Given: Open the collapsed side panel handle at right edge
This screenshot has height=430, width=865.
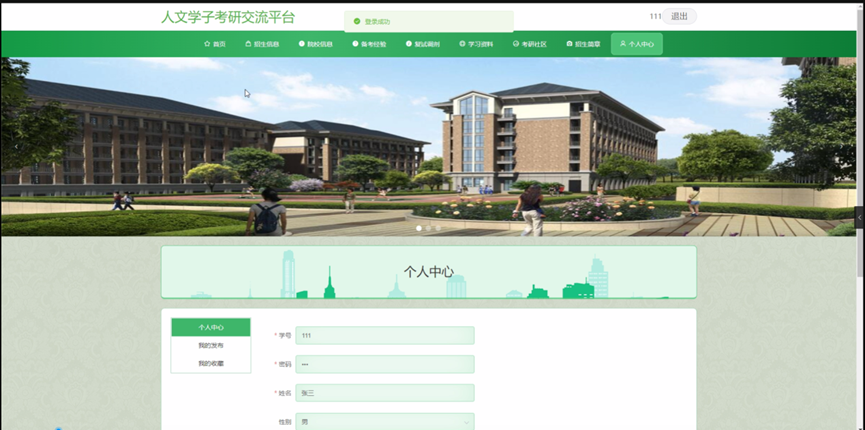Looking at the screenshot, I should point(859,217).
